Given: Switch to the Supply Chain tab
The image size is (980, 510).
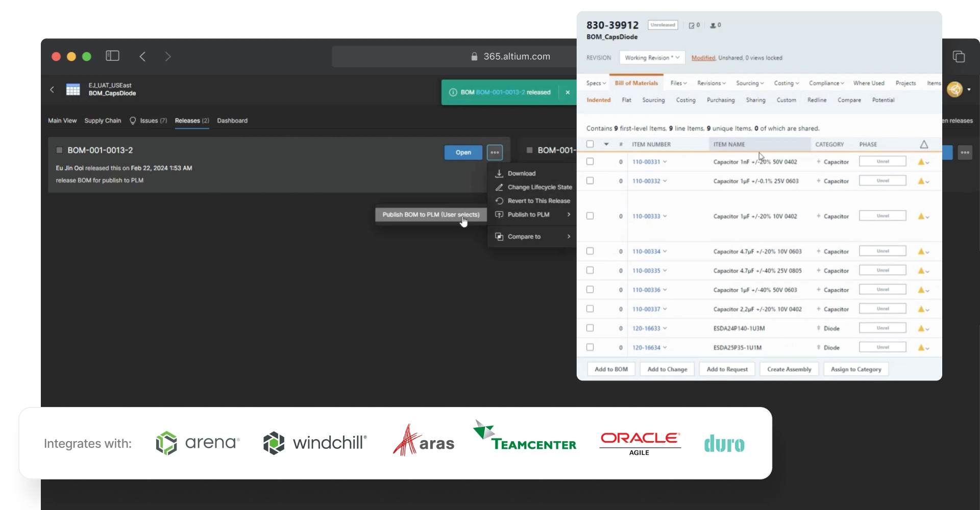Looking at the screenshot, I should point(103,121).
